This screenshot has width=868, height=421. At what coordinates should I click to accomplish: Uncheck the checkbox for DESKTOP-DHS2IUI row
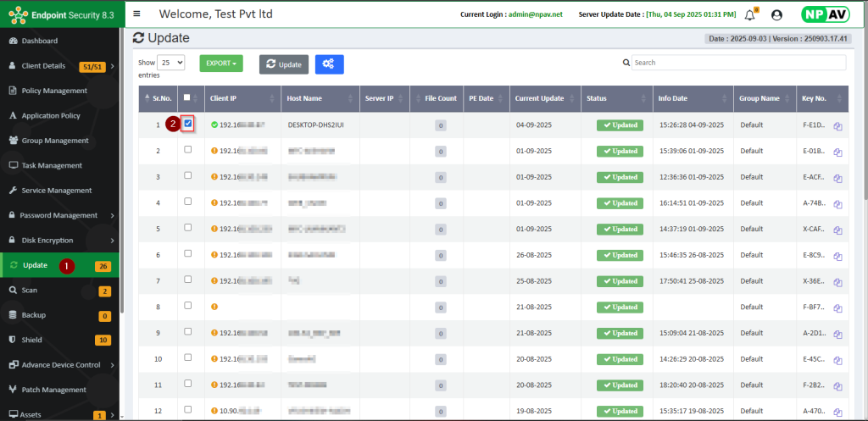[x=188, y=124]
